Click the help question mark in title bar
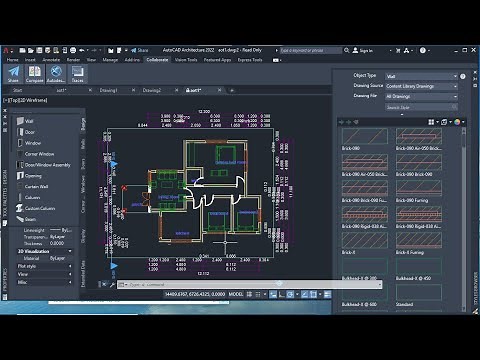 [423, 50]
